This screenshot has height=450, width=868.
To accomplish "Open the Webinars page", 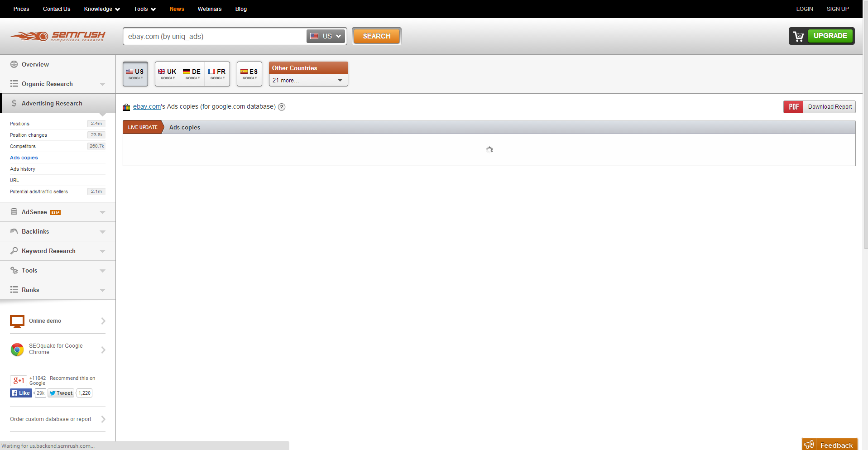I will click(210, 9).
